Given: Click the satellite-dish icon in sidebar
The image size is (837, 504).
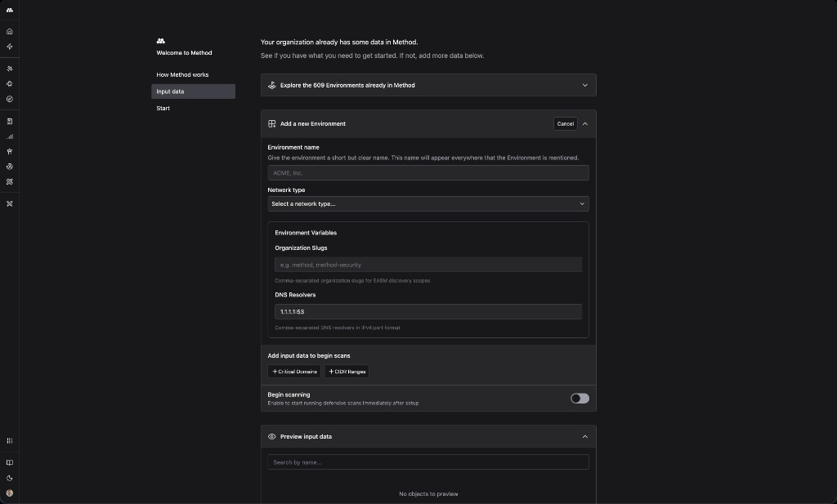Looking at the screenshot, I should (x=10, y=69).
